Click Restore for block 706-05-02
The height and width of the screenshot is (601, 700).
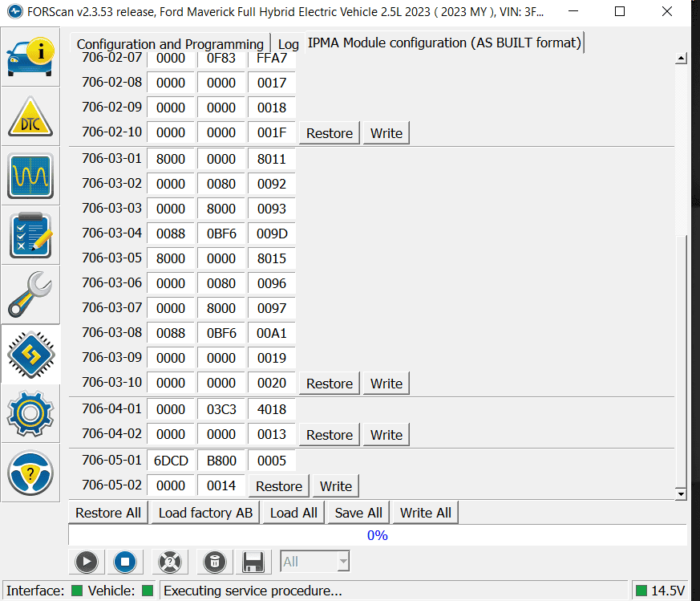click(x=279, y=486)
